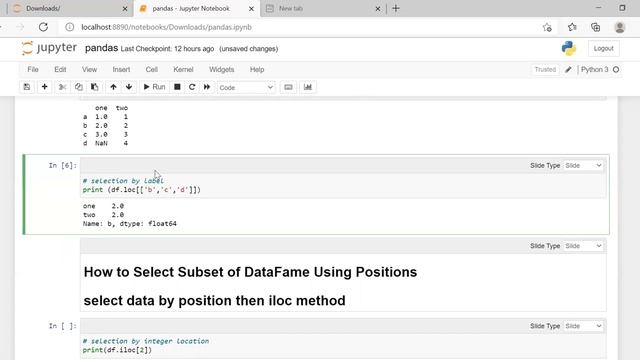Click code line print(df.iloc[2])

click(x=117, y=350)
